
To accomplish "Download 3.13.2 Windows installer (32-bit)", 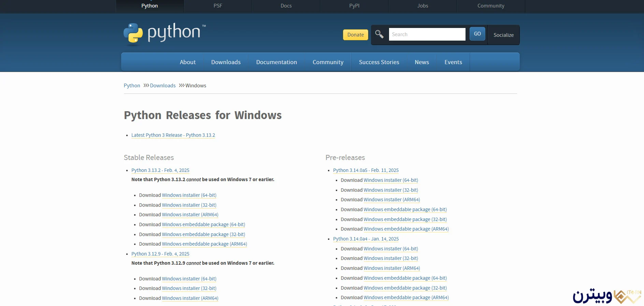I will coord(189,205).
